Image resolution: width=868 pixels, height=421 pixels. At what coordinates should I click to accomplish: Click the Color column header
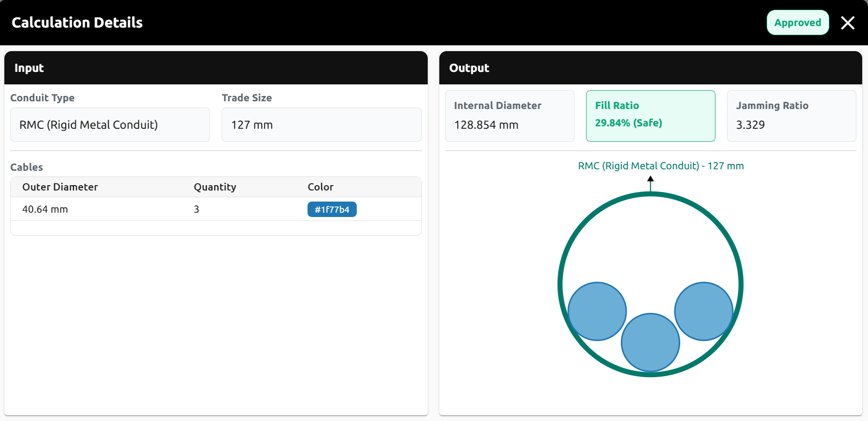tap(321, 187)
